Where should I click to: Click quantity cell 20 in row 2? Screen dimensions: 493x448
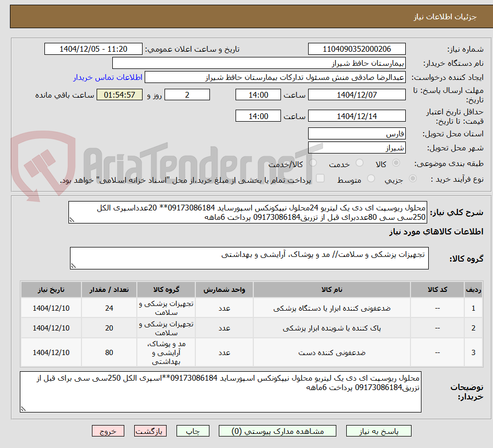click(x=109, y=328)
